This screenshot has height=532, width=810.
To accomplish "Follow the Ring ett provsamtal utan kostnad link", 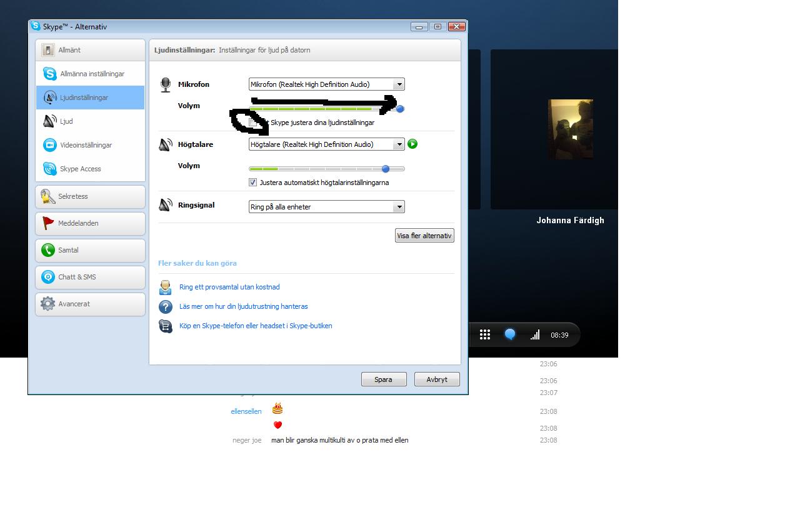I will pos(229,287).
